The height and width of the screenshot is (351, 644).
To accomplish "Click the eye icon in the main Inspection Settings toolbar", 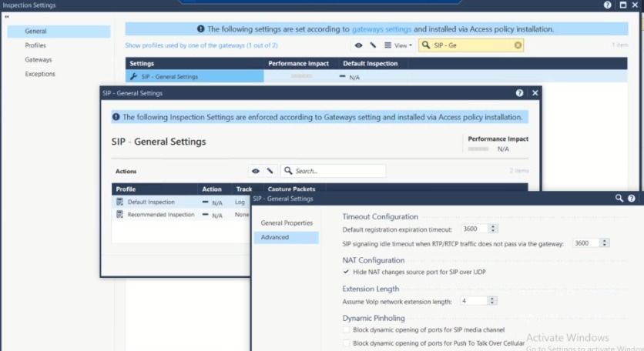I will 358,45.
